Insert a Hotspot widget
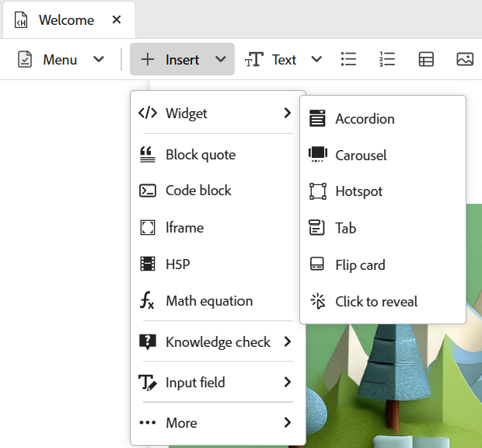The width and height of the screenshot is (482, 448). pyautogui.click(x=358, y=191)
